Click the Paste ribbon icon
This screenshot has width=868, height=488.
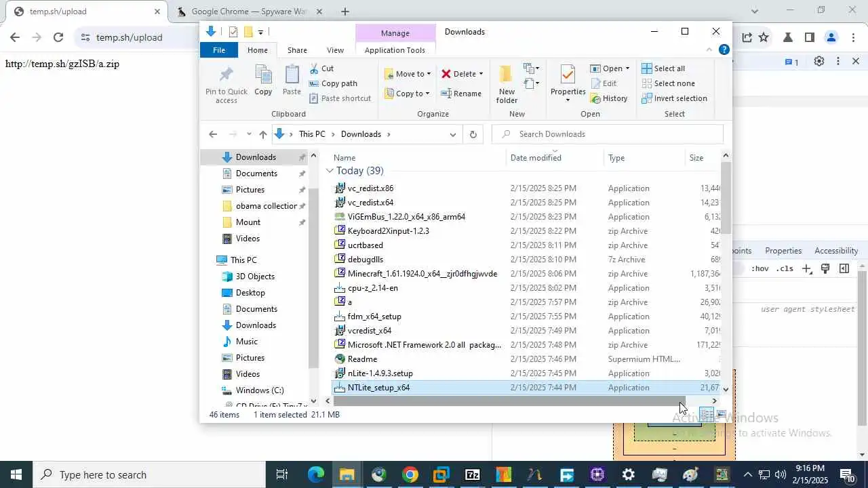point(292,81)
